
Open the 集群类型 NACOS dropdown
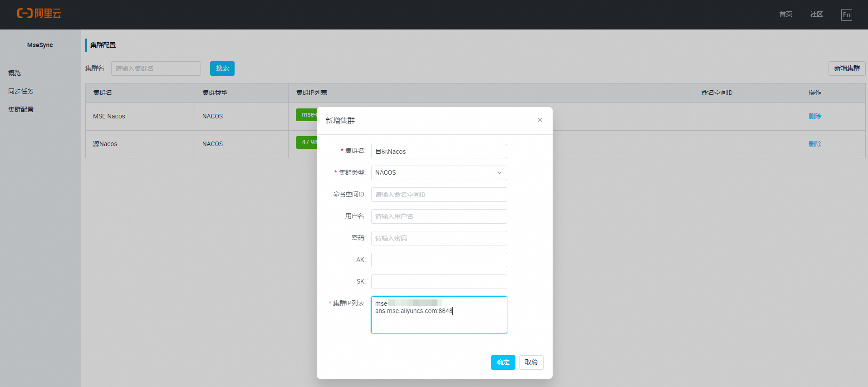pos(439,173)
